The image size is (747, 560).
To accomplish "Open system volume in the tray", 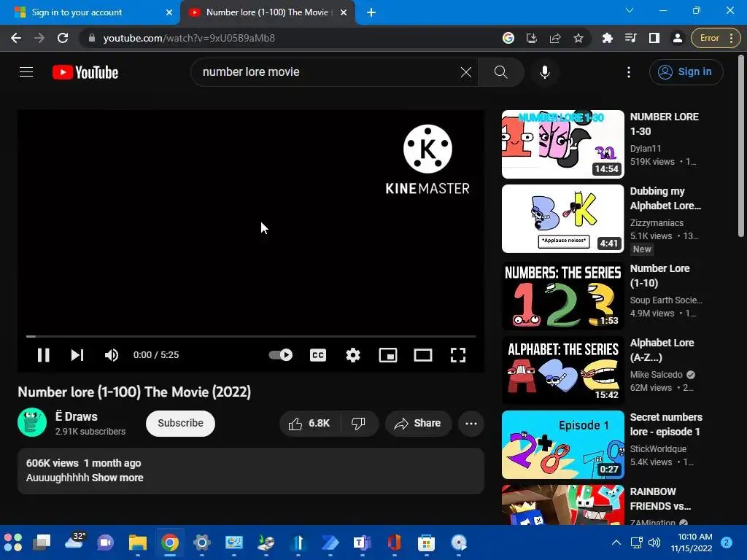I will (654, 542).
